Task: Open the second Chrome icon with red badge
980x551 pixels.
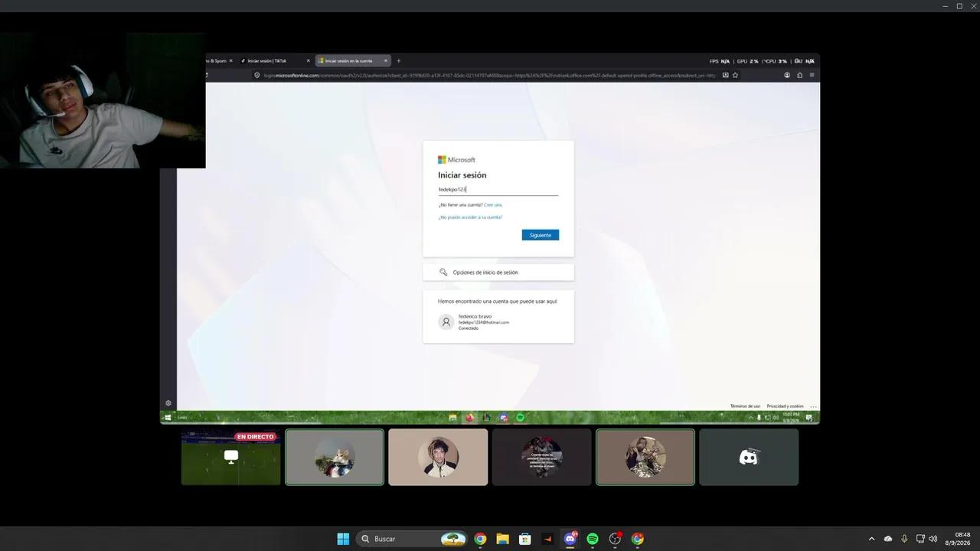Action: point(638,539)
